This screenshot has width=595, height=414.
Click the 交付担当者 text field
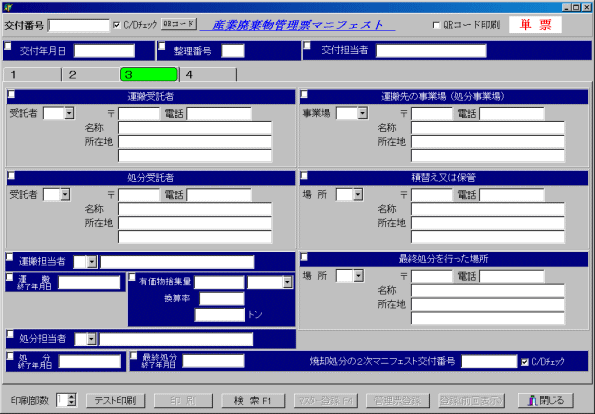click(x=431, y=50)
